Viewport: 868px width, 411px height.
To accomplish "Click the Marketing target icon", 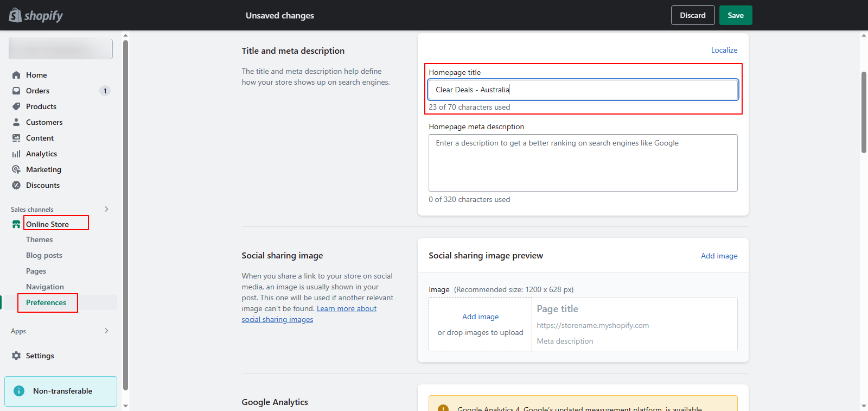I will tap(16, 169).
